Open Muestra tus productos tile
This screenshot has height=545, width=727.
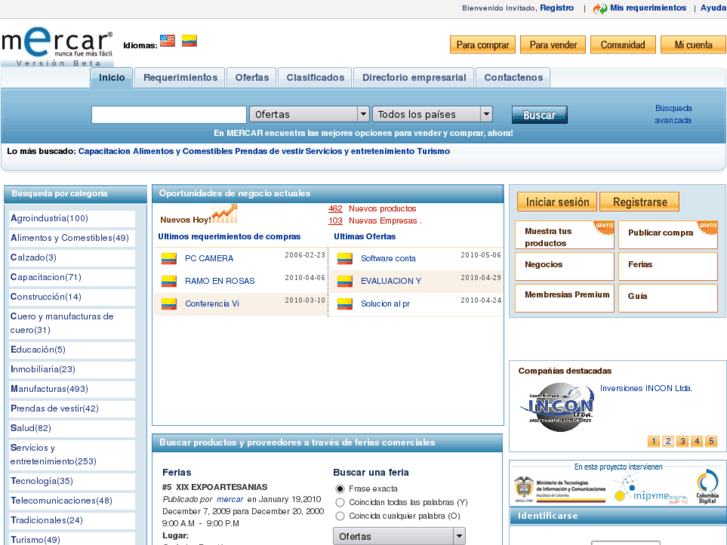coord(565,235)
